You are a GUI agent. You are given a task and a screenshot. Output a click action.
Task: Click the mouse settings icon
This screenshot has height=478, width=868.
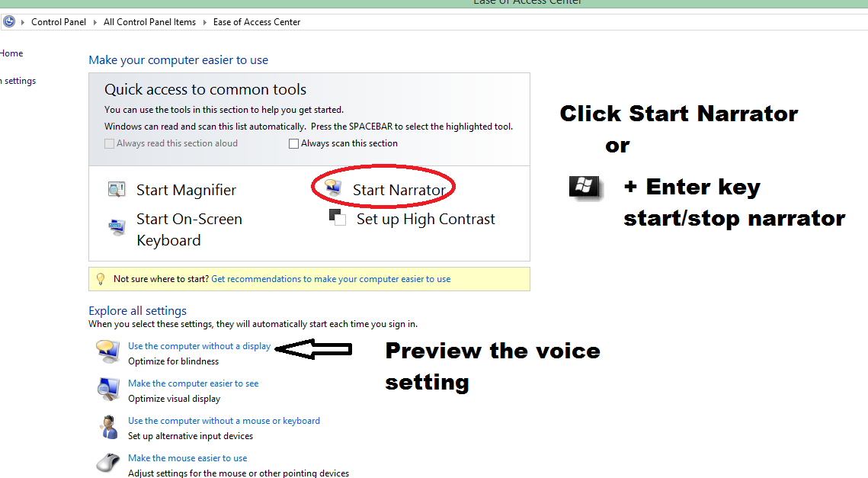coord(108,463)
